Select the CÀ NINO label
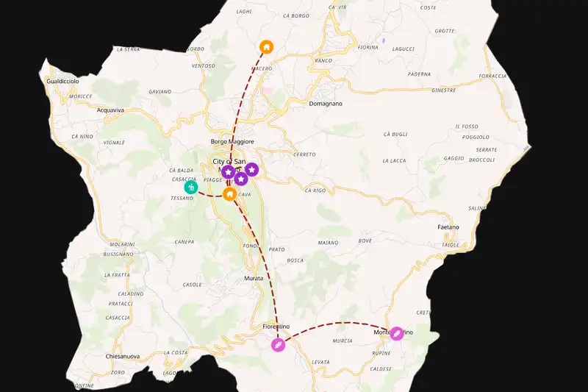 [x=82, y=137]
